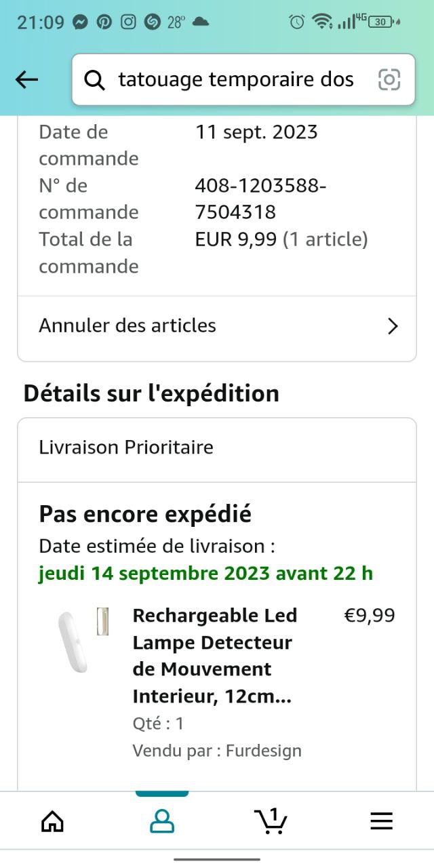Open the hamburger menu
Image resolution: width=434 pixels, height=868 pixels.
pos(381,821)
